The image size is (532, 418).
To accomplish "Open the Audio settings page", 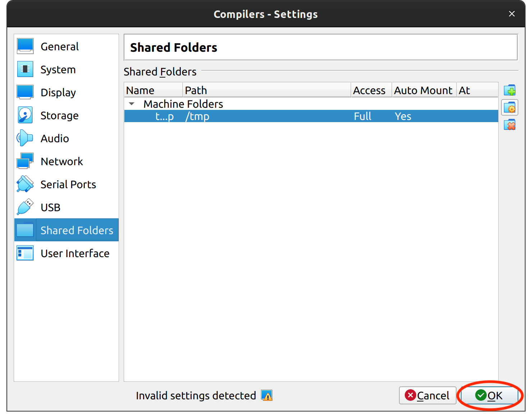I will point(55,139).
